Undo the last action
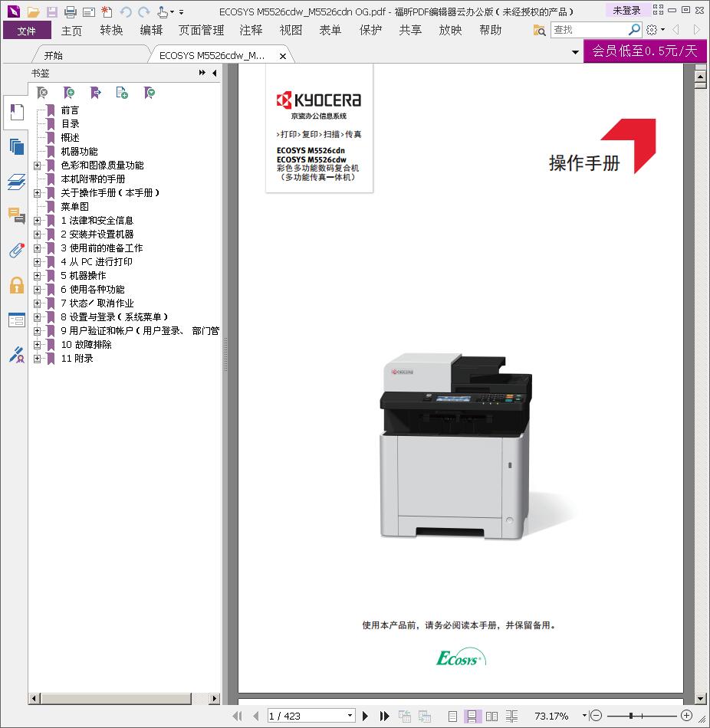Image resolution: width=710 pixels, height=728 pixels. [x=126, y=11]
